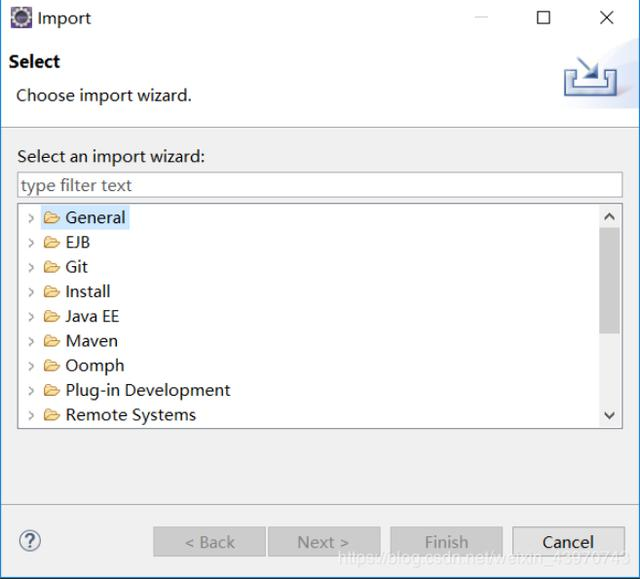This screenshot has height=579, width=640.
Task: Expand the EJB tree node
Action: pos(31,243)
